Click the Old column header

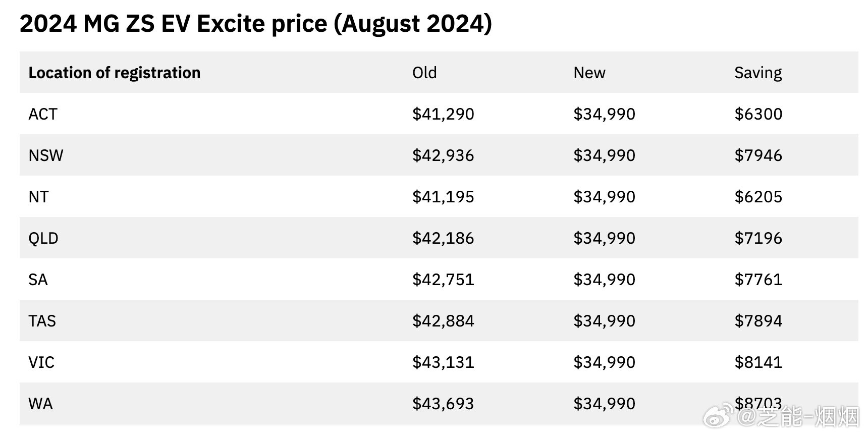[424, 73]
